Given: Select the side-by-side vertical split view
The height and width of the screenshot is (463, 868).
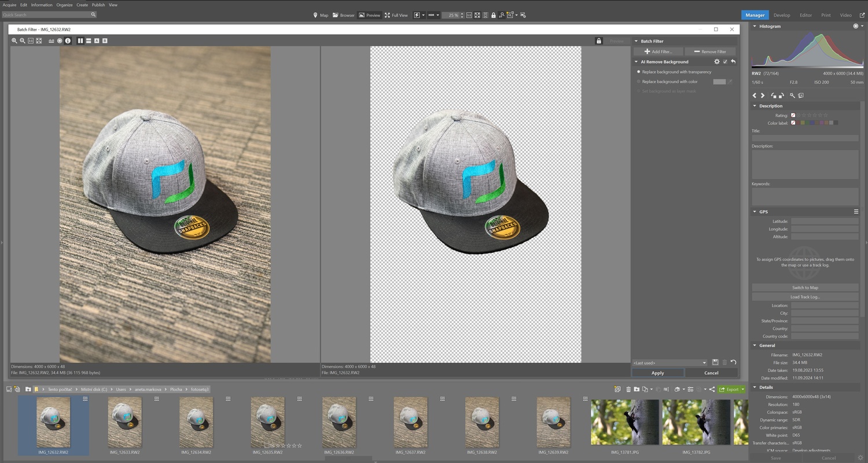Looking at the screenshot, I should point(80,41).
